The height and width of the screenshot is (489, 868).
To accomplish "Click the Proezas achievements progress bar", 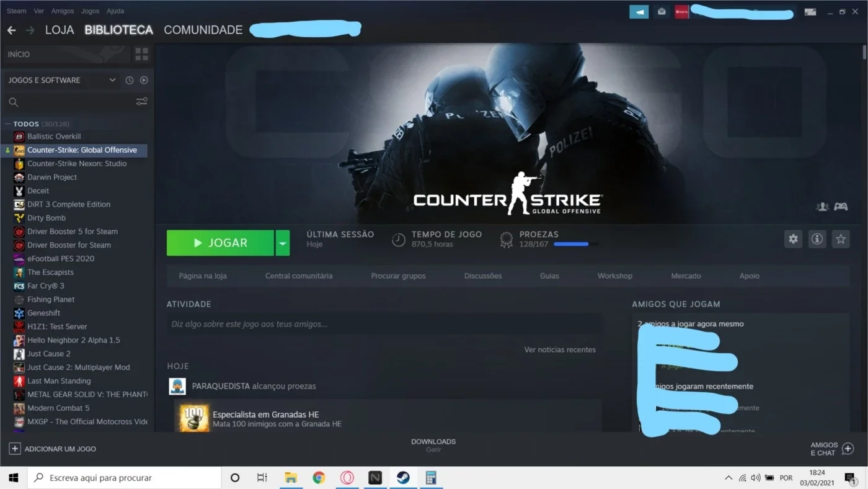I will [x=576, y=244].
